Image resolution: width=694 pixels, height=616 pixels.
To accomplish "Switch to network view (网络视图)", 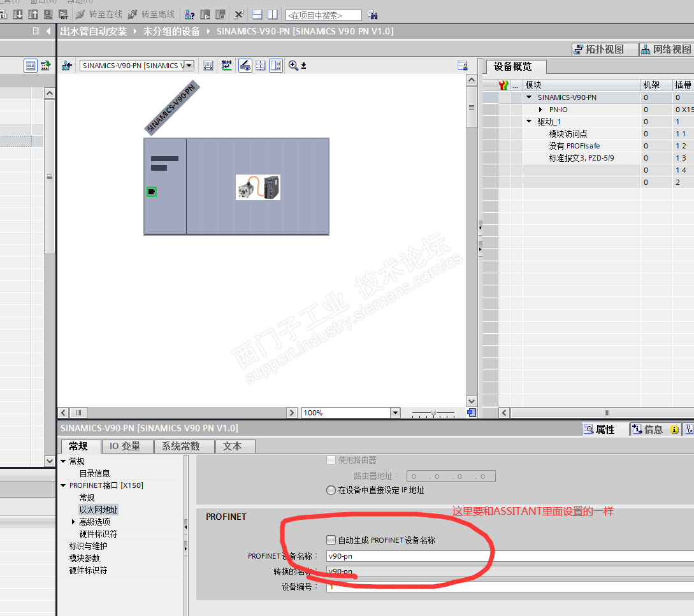I will (x=667, y=49).
